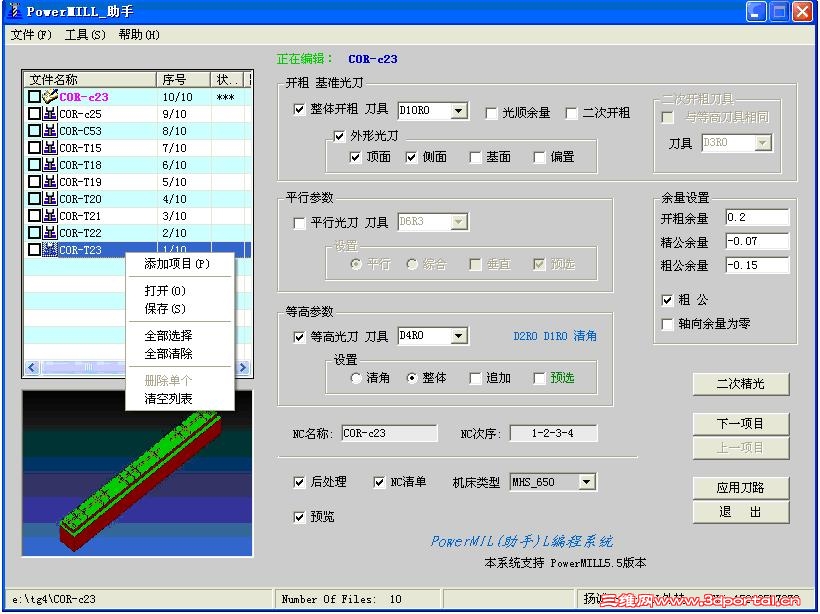Check the green 预选 option under 等高参数

(x=539, y=378)
